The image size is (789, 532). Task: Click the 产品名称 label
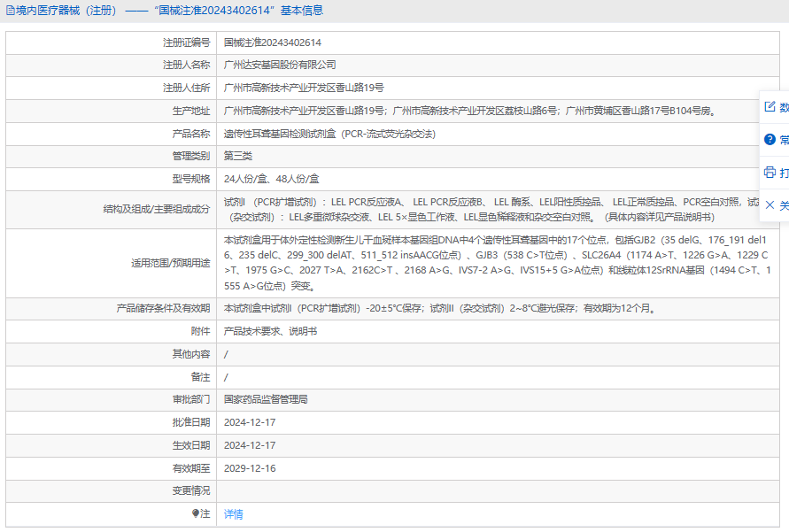(x=191, y=134)
